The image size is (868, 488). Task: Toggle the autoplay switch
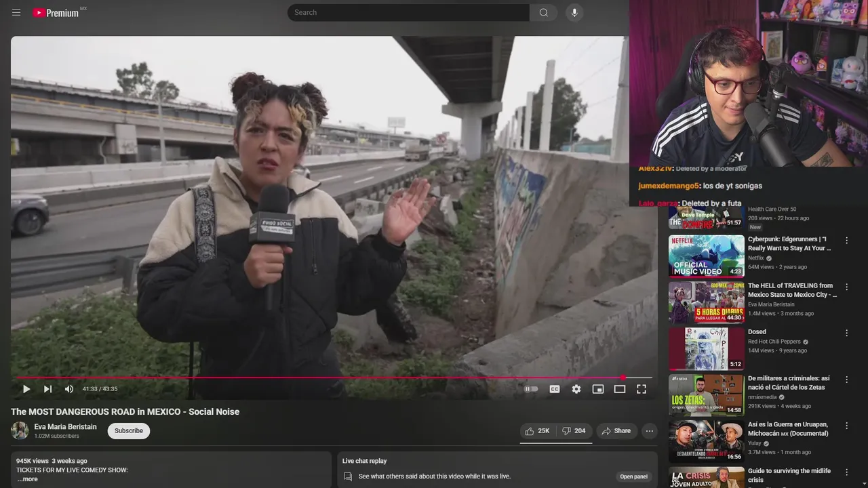(x=531, y=389)
